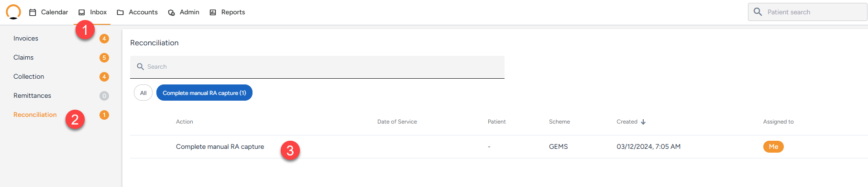Open the Complete manual RA capture row

pos(499,147)
